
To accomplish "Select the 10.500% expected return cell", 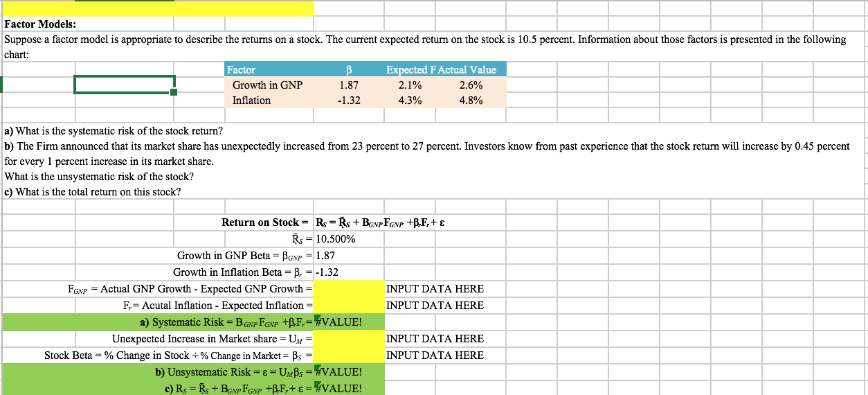I will click(x=350, y=239).
